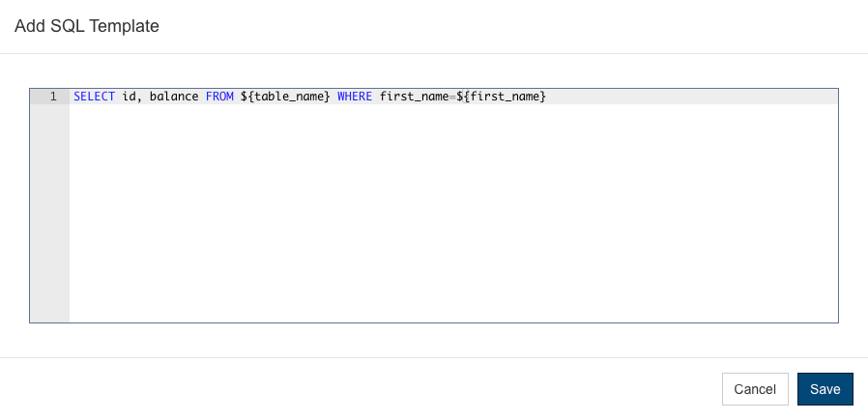Click the equals sign in the WHERE clause
The image size is (868, 420).
pyautogui.click(x=452, y=97)
